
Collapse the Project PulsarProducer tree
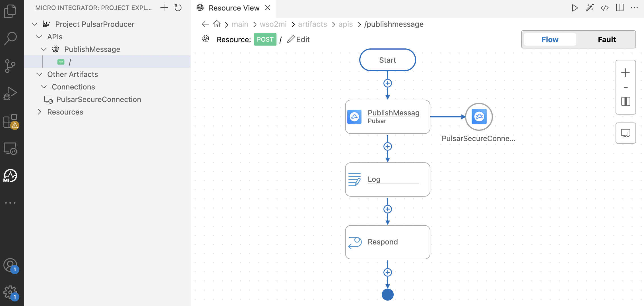35,24
